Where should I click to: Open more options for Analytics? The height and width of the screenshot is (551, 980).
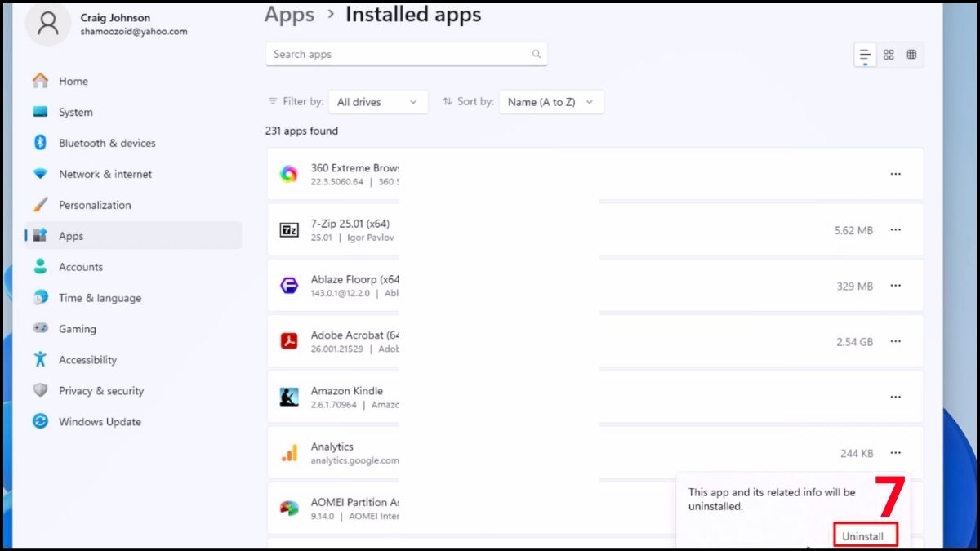pos(896,452)
